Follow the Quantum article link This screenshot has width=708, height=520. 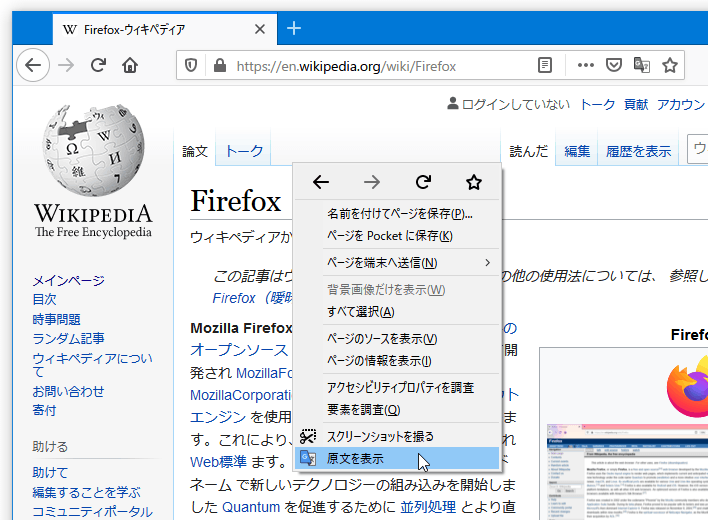251,507
